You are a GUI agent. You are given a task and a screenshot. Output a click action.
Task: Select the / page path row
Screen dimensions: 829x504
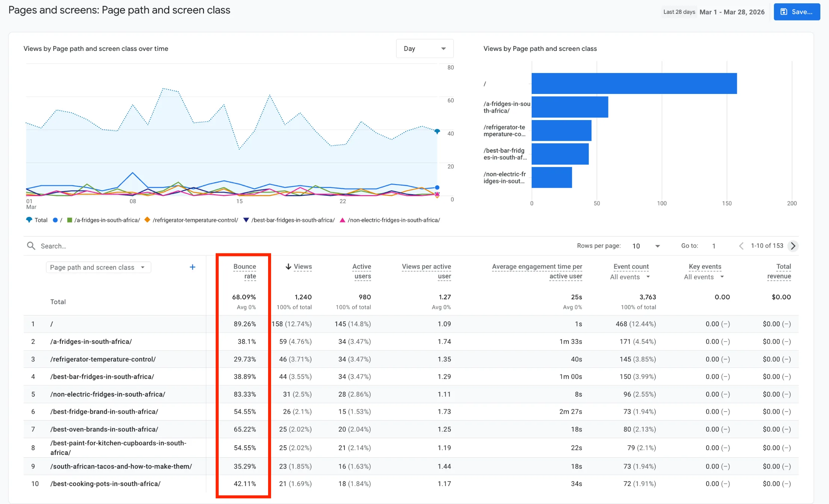point(411,324)
